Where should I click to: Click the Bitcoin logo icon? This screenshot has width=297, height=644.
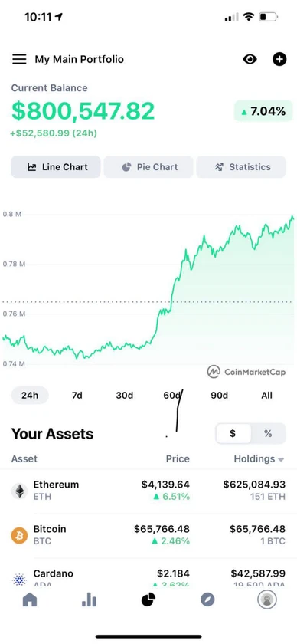pyautogui.click(x=19, y=535)
